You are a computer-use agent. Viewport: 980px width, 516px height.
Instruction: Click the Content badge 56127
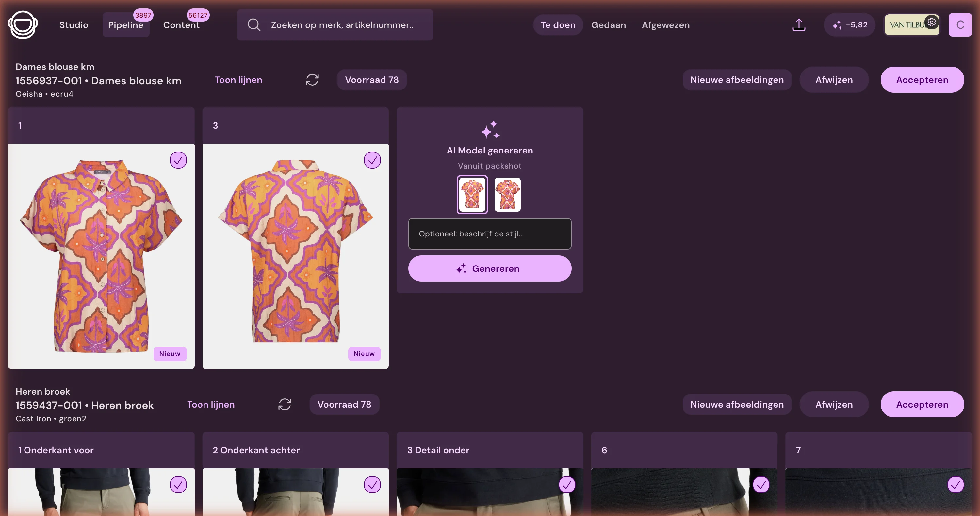click(x=198, y=15)
